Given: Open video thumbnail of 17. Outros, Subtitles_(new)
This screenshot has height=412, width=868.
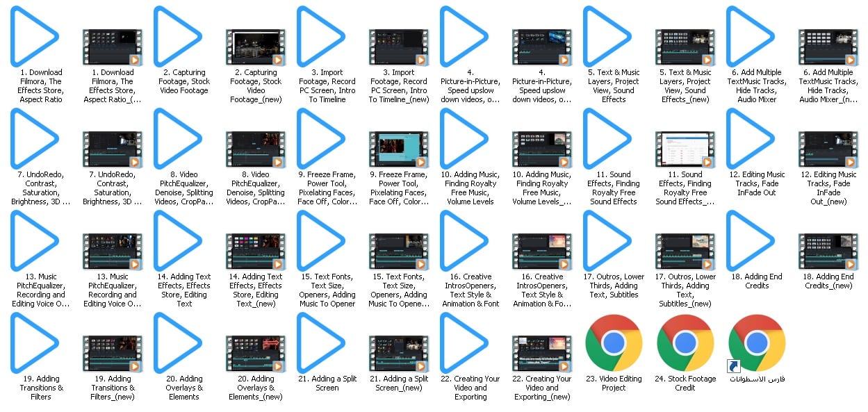Looking at the screenshot, I should click(685, 252).
